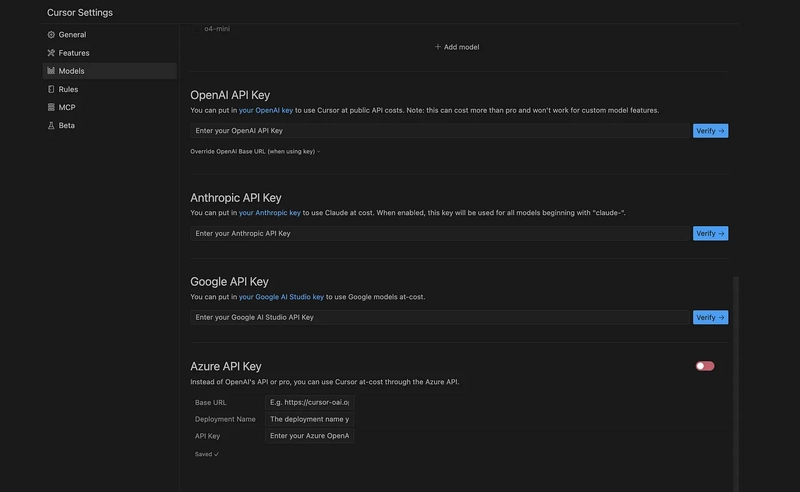This screenshot has height=492, width=800.
Task: Focus the OpenAI API Key input field
Action: click(440, 131)
